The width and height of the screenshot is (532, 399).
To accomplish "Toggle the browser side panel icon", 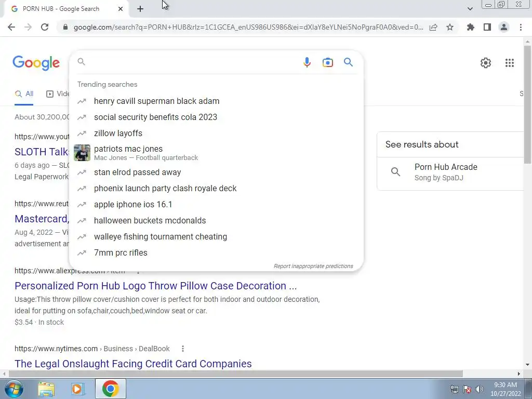I will (487, 27).
